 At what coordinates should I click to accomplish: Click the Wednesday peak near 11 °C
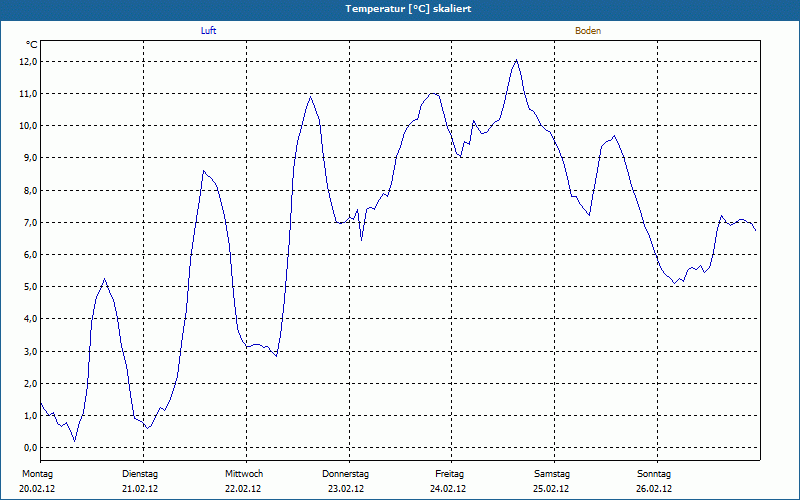[x=310, y=97]
